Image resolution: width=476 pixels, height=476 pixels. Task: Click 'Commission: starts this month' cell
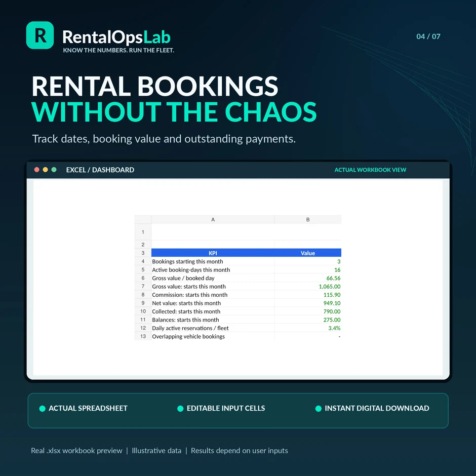tap(213, 295)
